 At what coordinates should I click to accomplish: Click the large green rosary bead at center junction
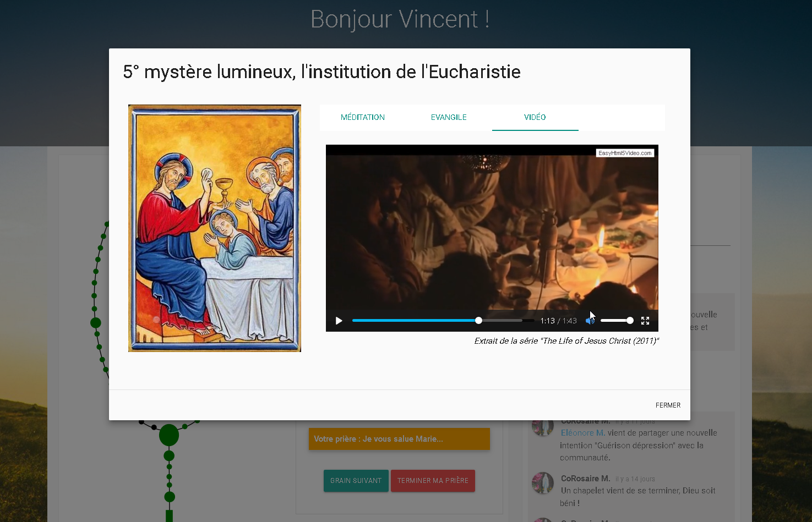169,435
